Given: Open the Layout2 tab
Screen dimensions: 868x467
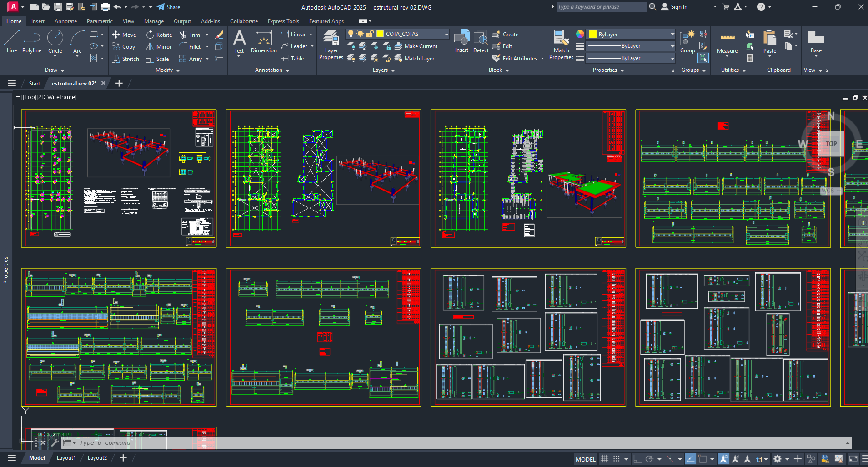Looking at the screenshot, I should click(97, 457).
